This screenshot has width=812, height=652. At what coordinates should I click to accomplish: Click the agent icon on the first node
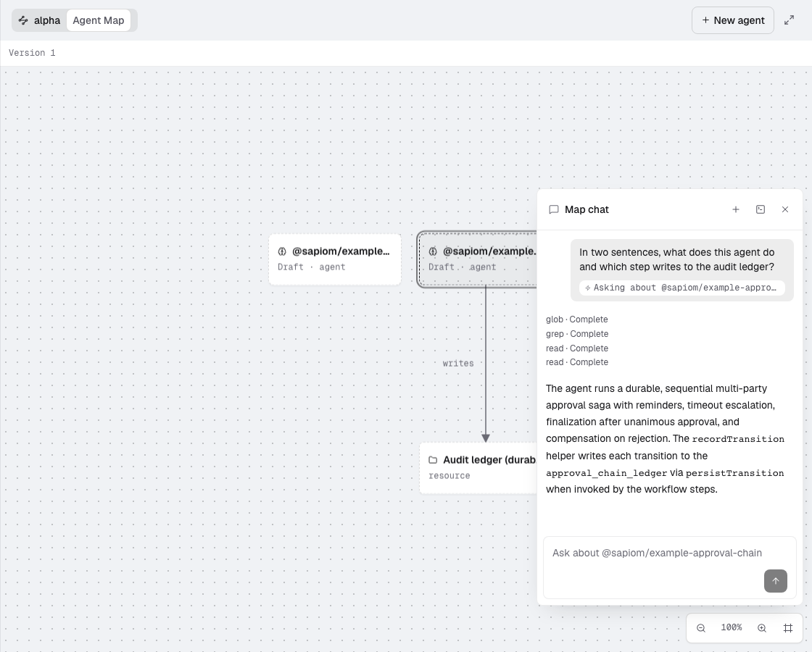coord(282,251)
